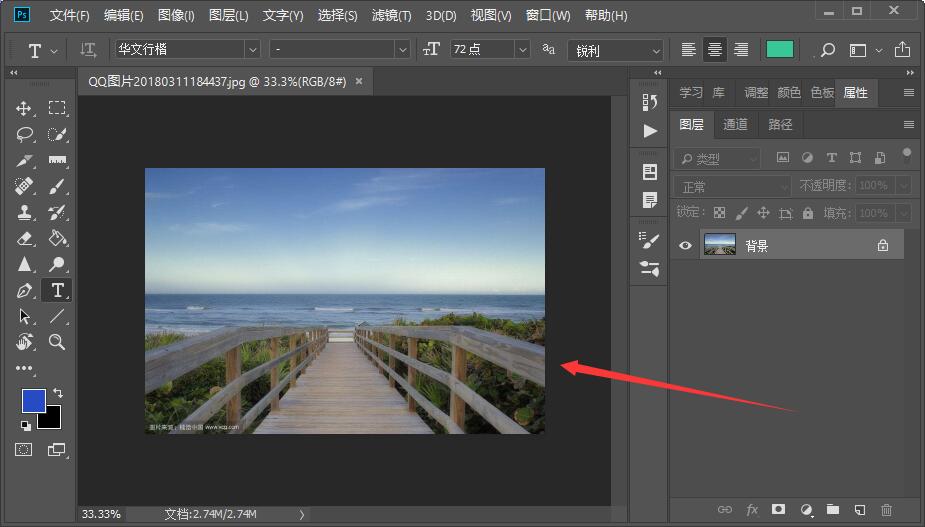The image size is (925, 527).
Task: Toggle text orientation in options bar
Action: point(88,50)
